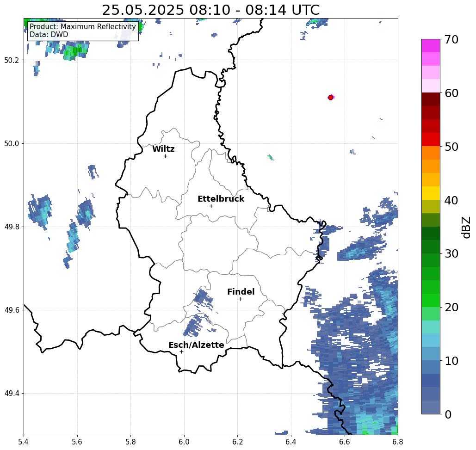
Task: Click the Wiltz city label
Action: 163,148
